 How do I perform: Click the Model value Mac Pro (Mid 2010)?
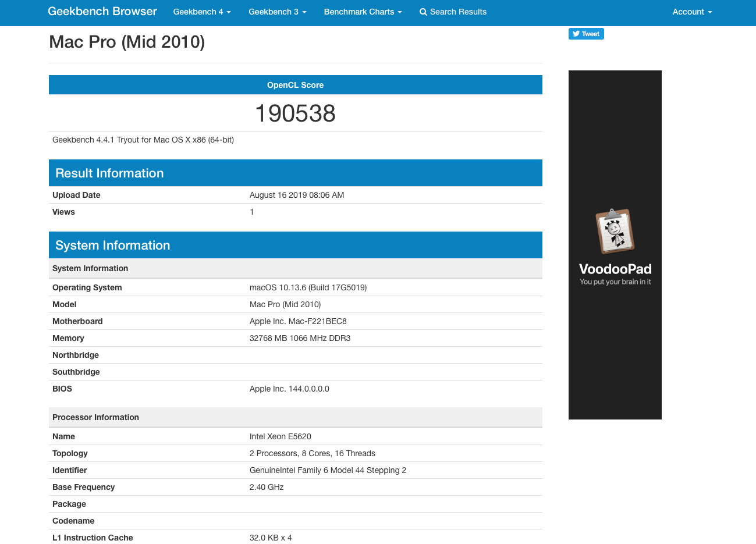pyautogui.click(x=285, y=304)
